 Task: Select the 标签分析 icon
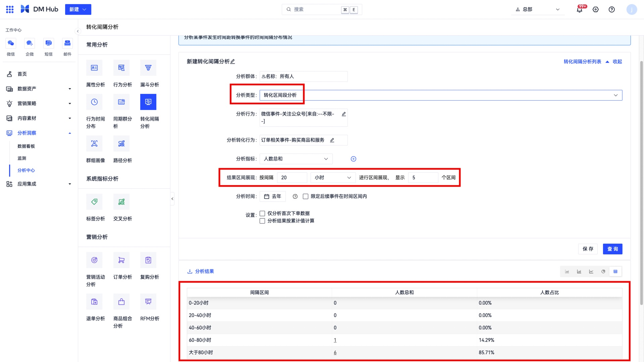[x=94, y=202]
